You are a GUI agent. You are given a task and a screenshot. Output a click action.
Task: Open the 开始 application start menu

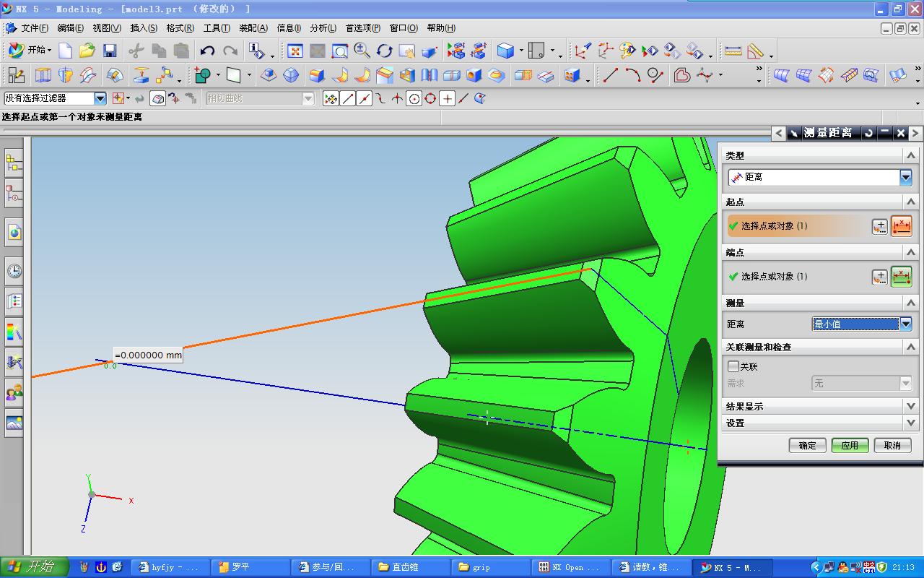[x=30, y=51]
